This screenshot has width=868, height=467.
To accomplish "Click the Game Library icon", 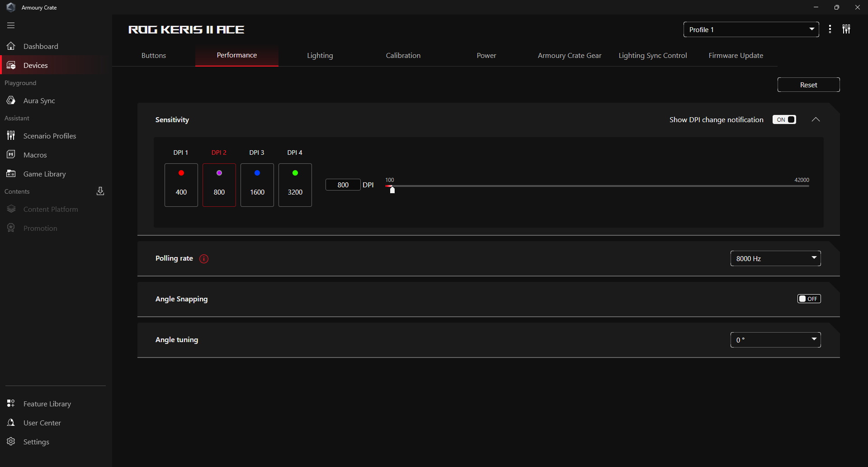I will coord(11,174).
